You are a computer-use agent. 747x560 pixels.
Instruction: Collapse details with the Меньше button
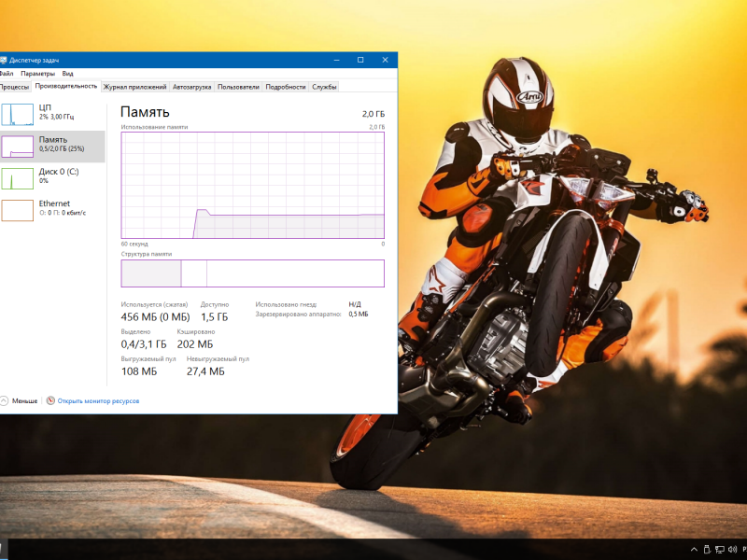[x=19, y=401]
